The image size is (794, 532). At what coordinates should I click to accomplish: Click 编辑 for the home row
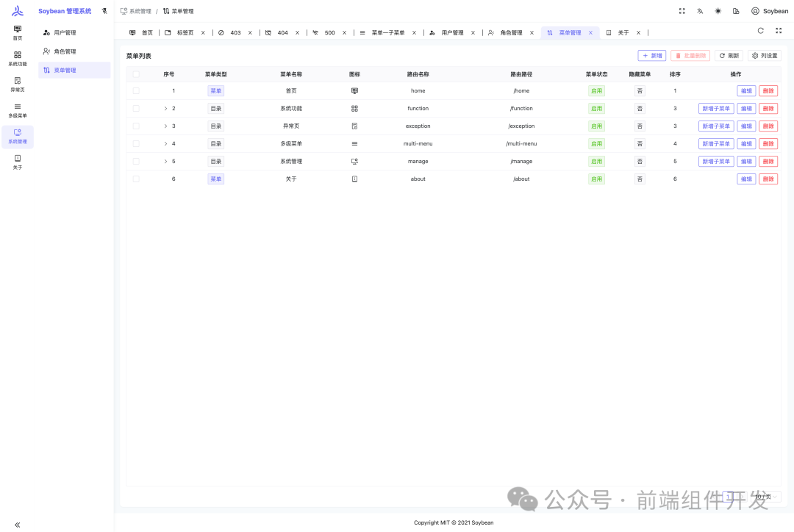click(746, 91)
